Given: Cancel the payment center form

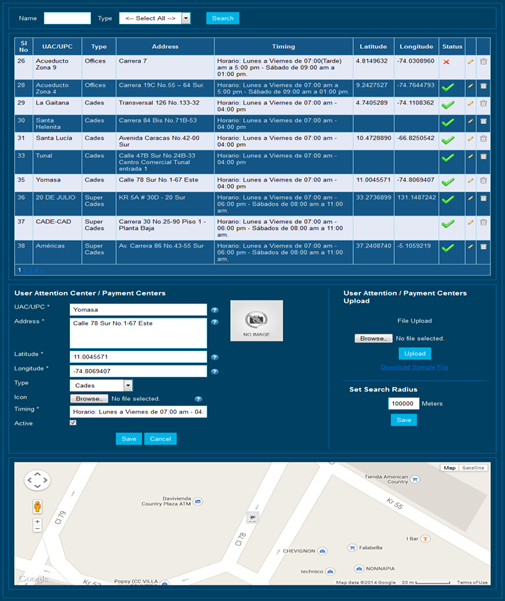Looking at the screenshot, I should click(x=160, y=438).
